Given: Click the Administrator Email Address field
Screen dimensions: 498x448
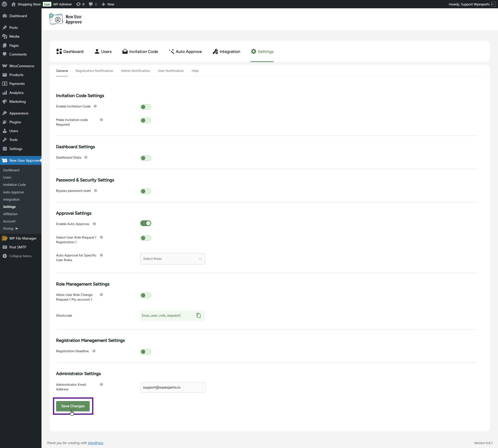Looking at the screenshot, I should coord(173,387).
